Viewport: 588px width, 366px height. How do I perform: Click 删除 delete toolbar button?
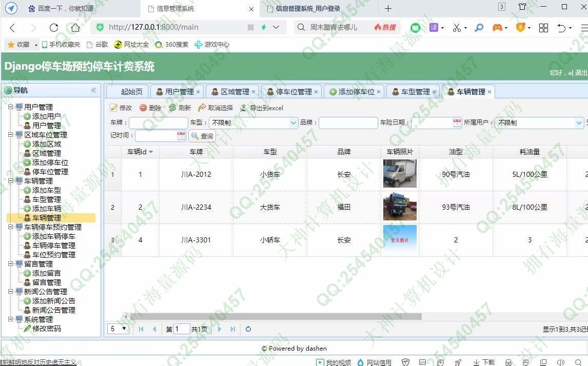(150, 108)
